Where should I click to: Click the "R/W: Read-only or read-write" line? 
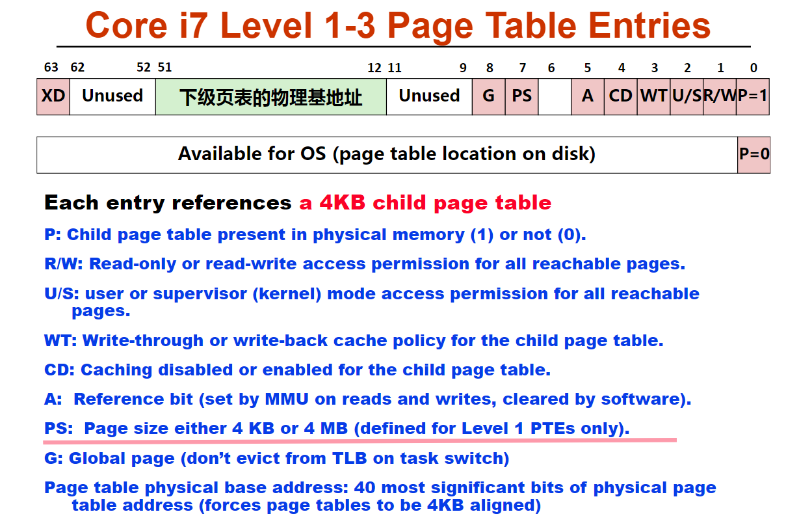coord(365,264)
